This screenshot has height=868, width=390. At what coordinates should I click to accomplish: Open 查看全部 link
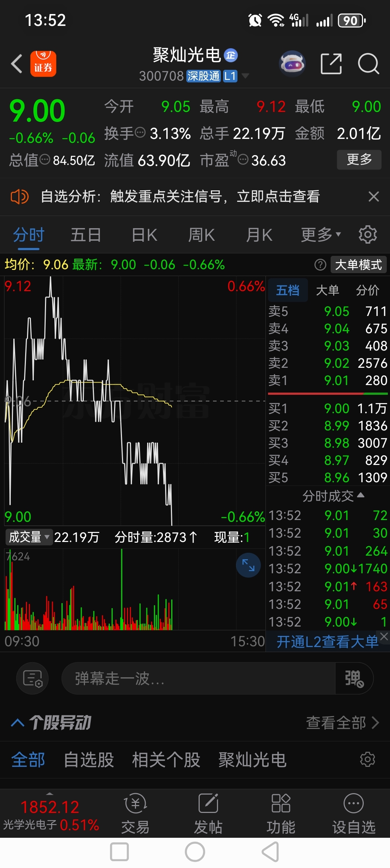click(343, 723)
